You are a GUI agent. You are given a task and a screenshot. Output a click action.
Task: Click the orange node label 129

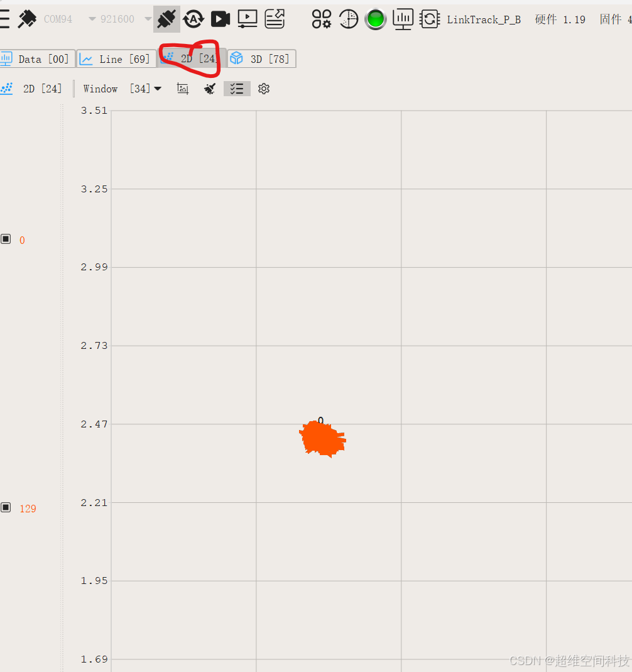coord(28,509)
